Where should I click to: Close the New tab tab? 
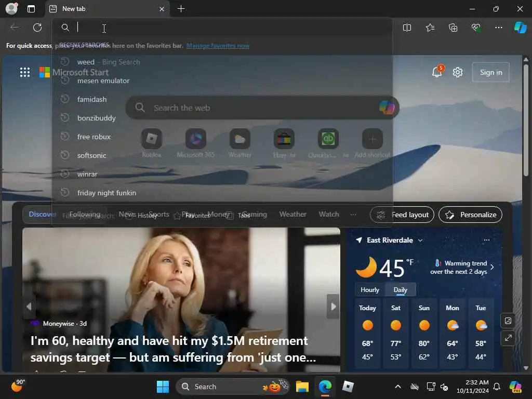pyautogui.click(x=162, y=9)
